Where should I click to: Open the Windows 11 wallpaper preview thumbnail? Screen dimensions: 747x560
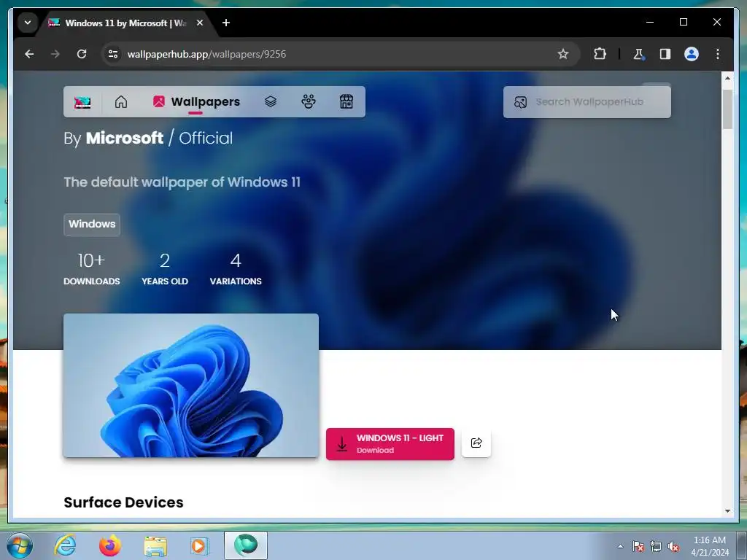tap(191, 385)
